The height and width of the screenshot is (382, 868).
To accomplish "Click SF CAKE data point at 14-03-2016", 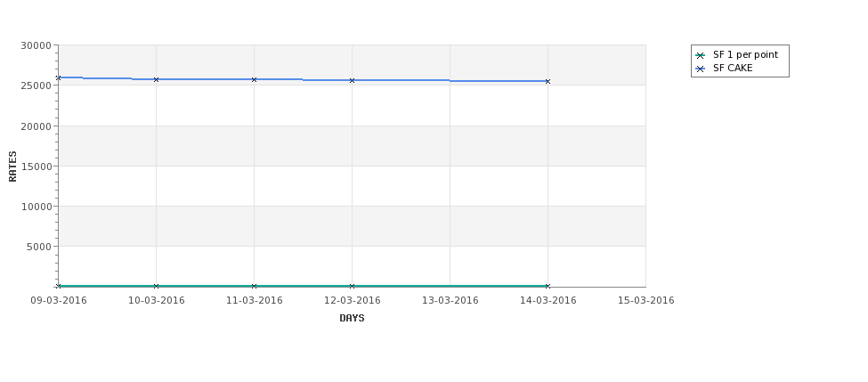I will click(x=548, y=81).
